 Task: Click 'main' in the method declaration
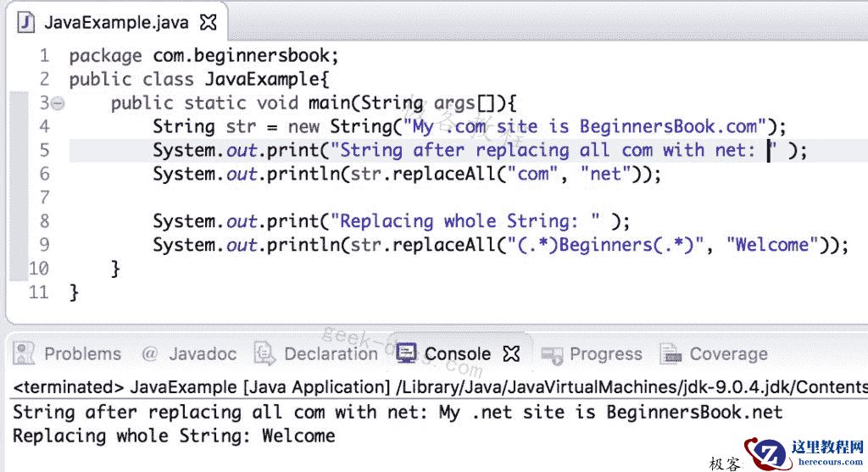click(329, 103)
